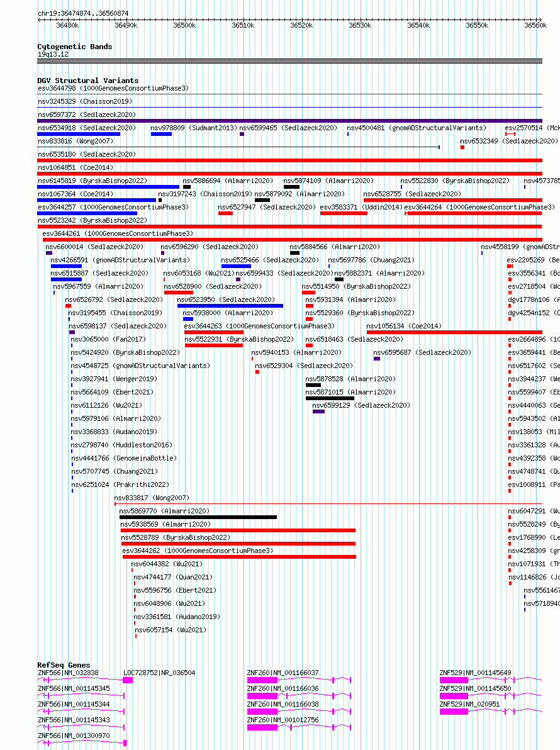Select the nsv6600014 Sedlazeck2020 label

[x=94, y=247]
